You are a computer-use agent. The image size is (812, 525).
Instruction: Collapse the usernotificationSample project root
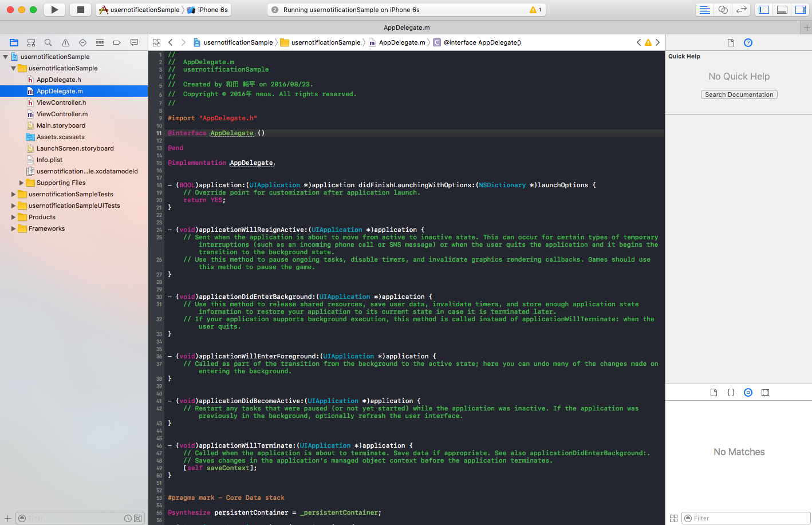tap(5, 57)
